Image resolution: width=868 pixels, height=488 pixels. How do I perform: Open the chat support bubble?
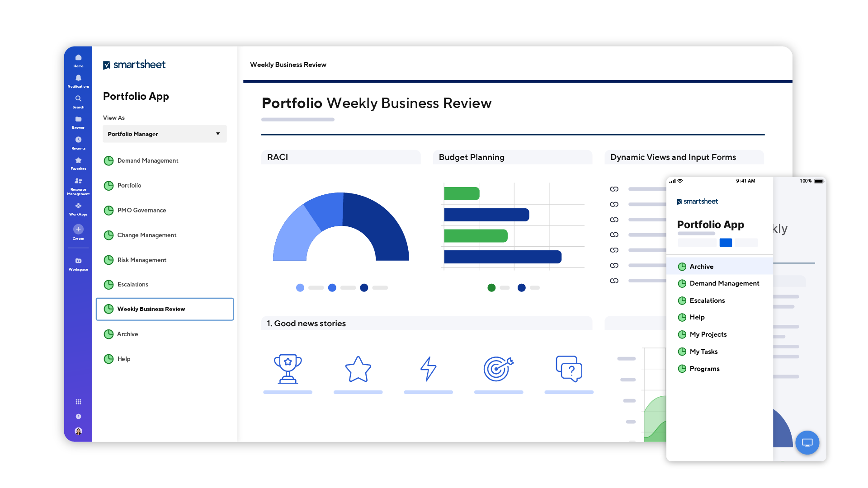tap(807, 443)
